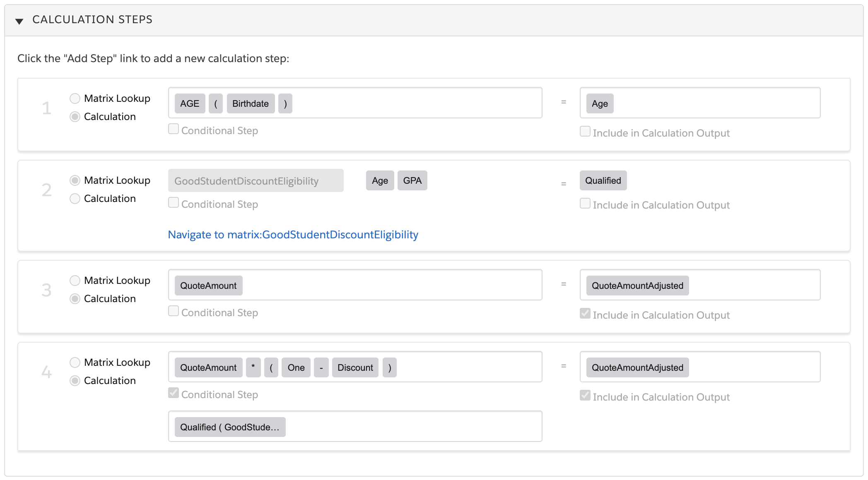Click the QuoteAmount token in step 4
Screen dimensions: 868x480
click(208, 367)
